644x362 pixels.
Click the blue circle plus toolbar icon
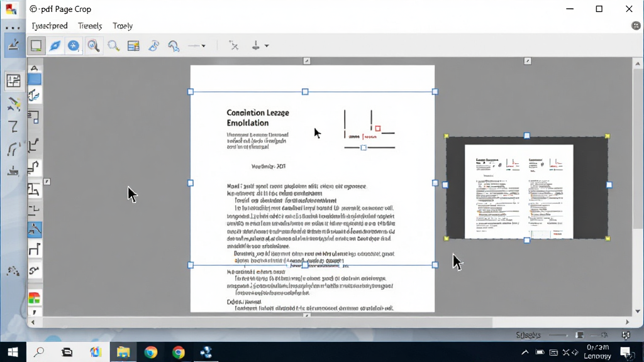coord(74,45)
